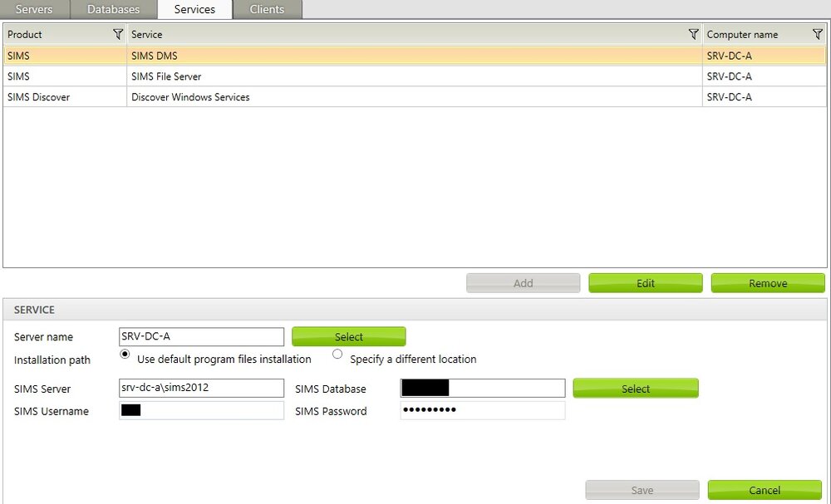Screen dimensions: 831x504
Task: Focus the Server name input field
Action: [201, 337]
